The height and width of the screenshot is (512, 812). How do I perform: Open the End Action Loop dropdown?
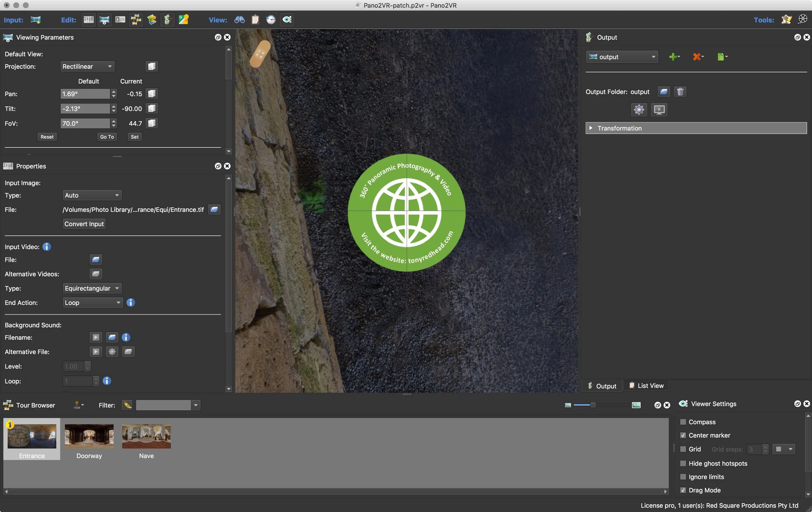[93, 302]
